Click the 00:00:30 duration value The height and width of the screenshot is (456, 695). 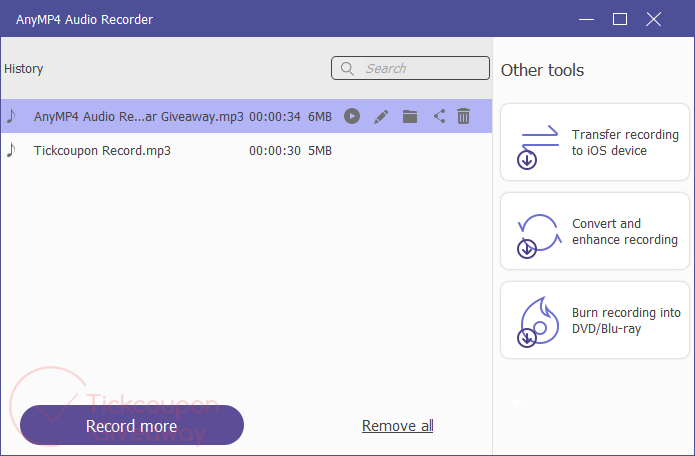pos(275,151)
